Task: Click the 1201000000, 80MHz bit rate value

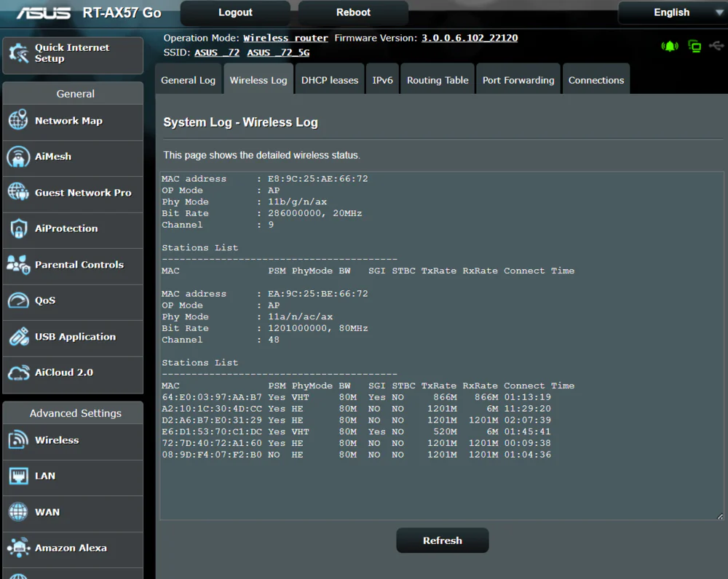Action: coord(317,328)
